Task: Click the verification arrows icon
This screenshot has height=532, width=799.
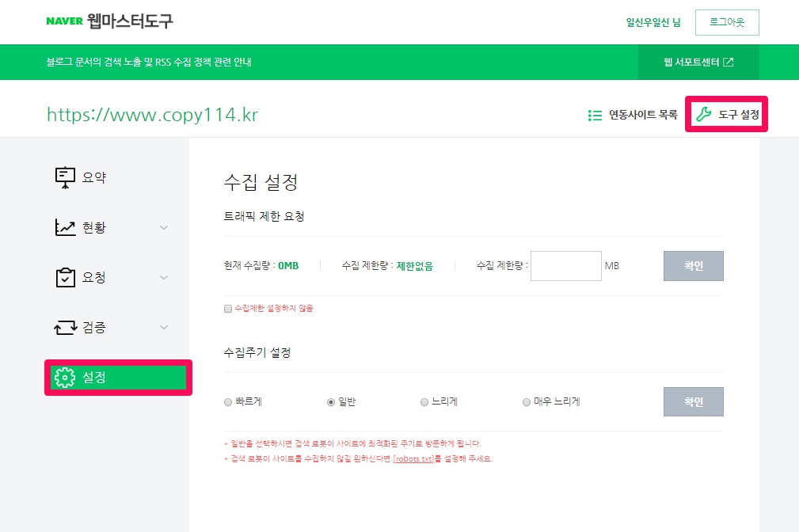Action: click(65, 328)
